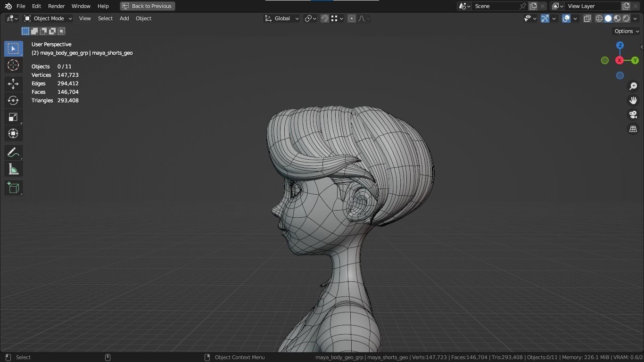This screenshot has width=644, height=362.
Task: Expand the gizmo options dropdown arrow
Action: 554,18
